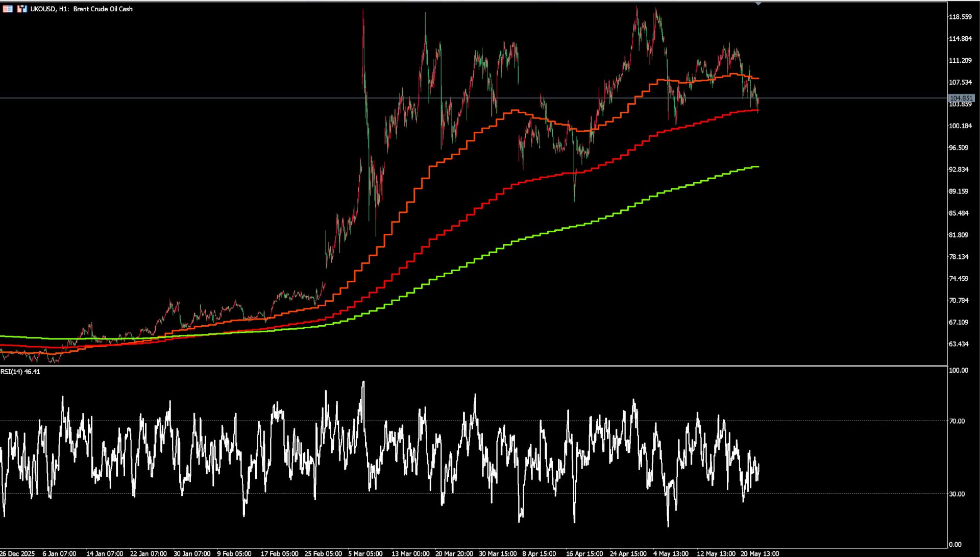The width and height of the screenshot is (980, 557).
Task: Click the 24 Apr 15:00 time label
Action: coord(628,553)
